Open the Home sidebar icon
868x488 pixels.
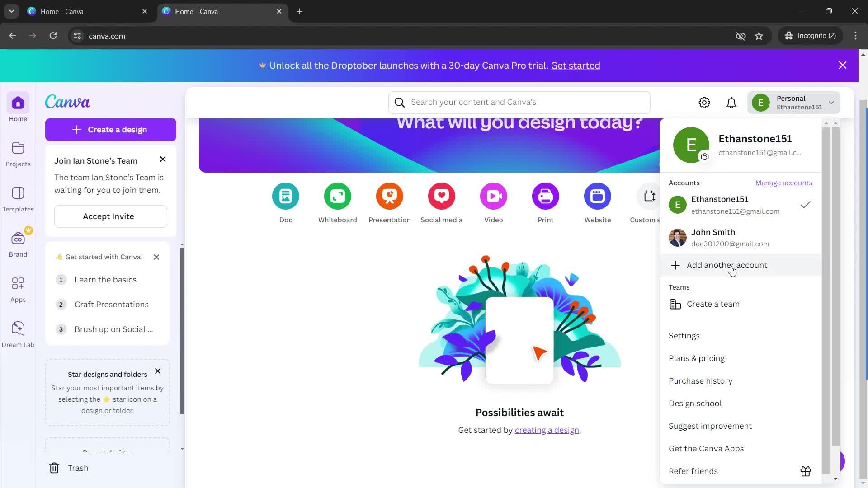click(x=18, y=103)
